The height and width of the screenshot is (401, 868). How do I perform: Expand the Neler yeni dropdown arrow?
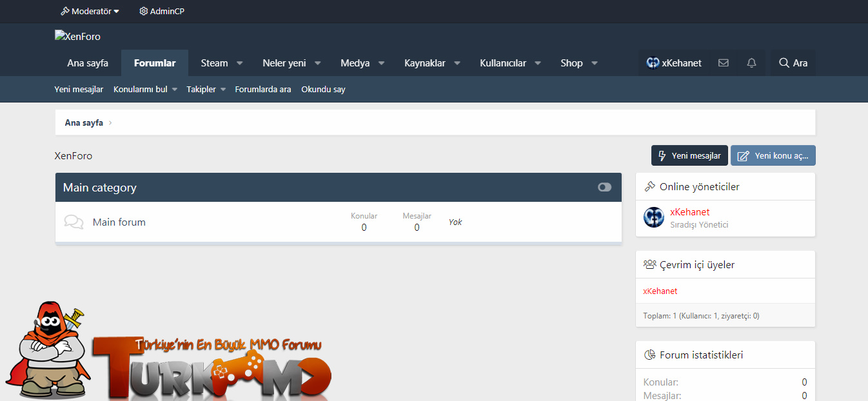(x=318, y=63)
